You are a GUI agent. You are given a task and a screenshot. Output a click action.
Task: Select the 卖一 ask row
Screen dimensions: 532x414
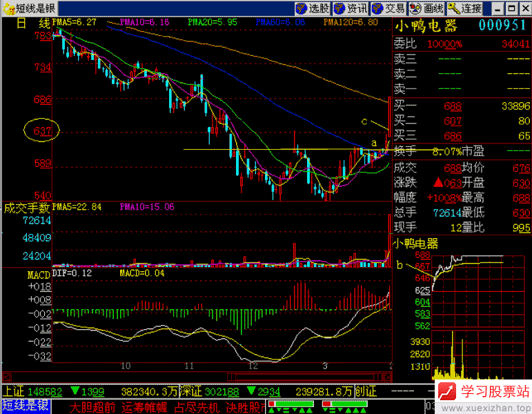tap(462, 89)
